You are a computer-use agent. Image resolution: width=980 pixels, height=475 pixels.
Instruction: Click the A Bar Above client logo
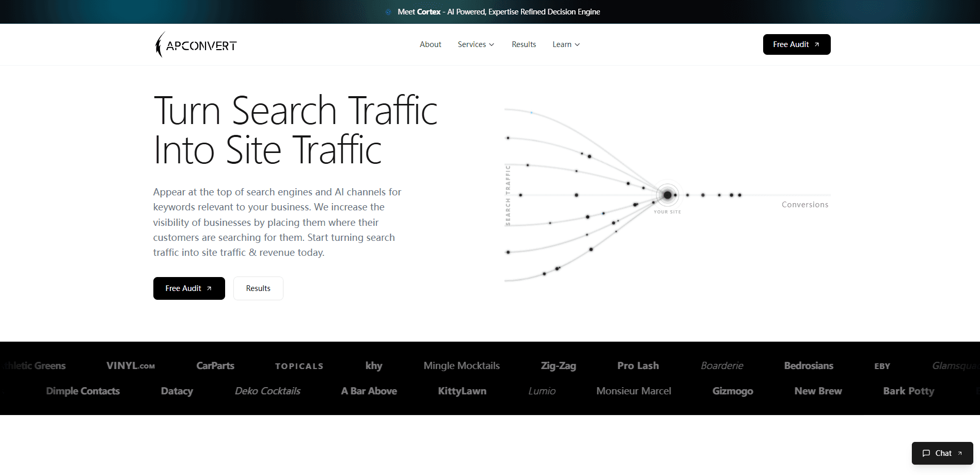(x=369, y=391)
